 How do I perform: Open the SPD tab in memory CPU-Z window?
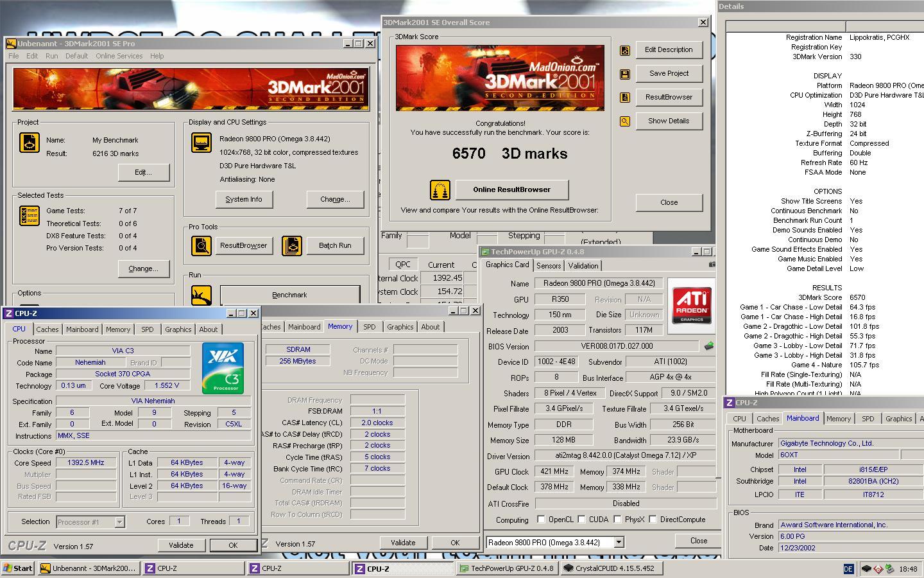370,327
